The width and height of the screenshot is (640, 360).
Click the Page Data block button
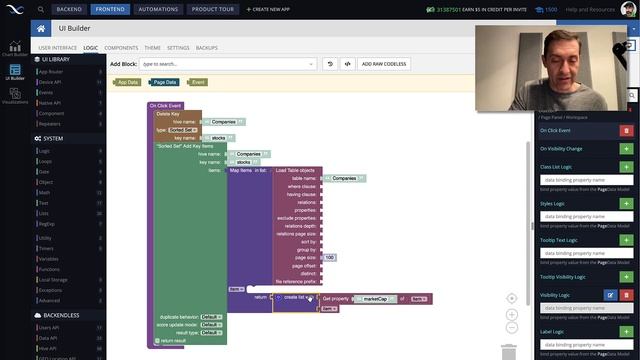click(x=164, y=82)
